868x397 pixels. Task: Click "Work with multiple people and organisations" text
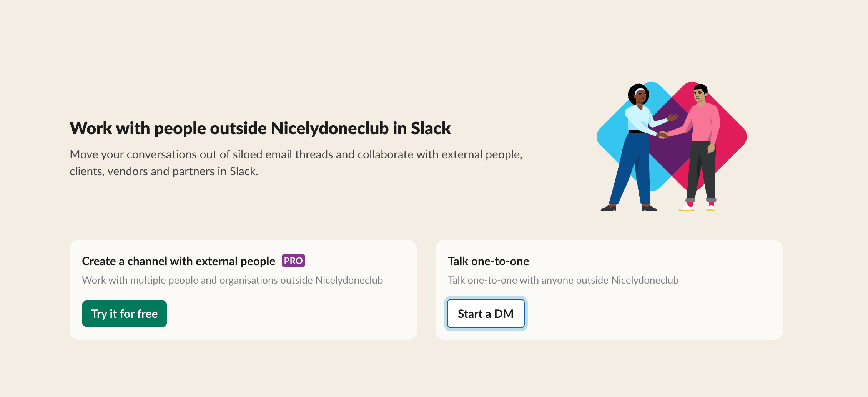232,280
